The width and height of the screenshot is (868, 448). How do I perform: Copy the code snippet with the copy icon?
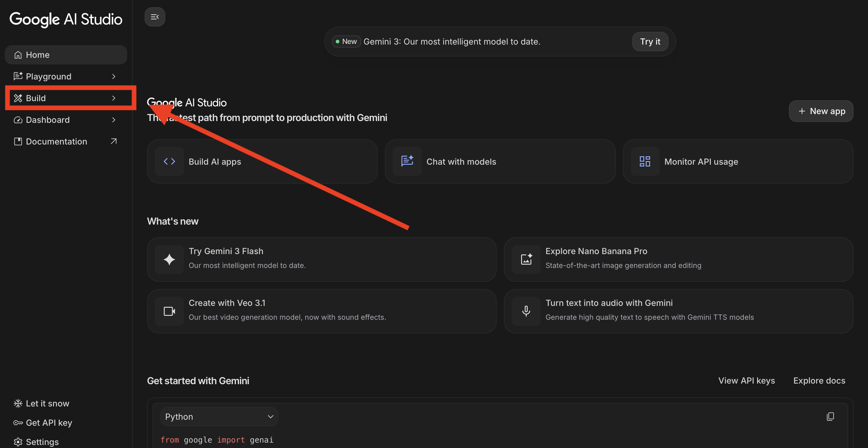[830, 417]
